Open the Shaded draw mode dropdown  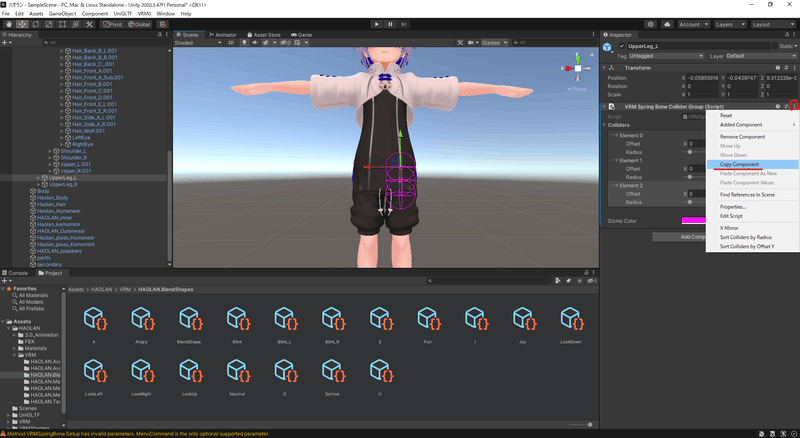(x=198, y=42)
